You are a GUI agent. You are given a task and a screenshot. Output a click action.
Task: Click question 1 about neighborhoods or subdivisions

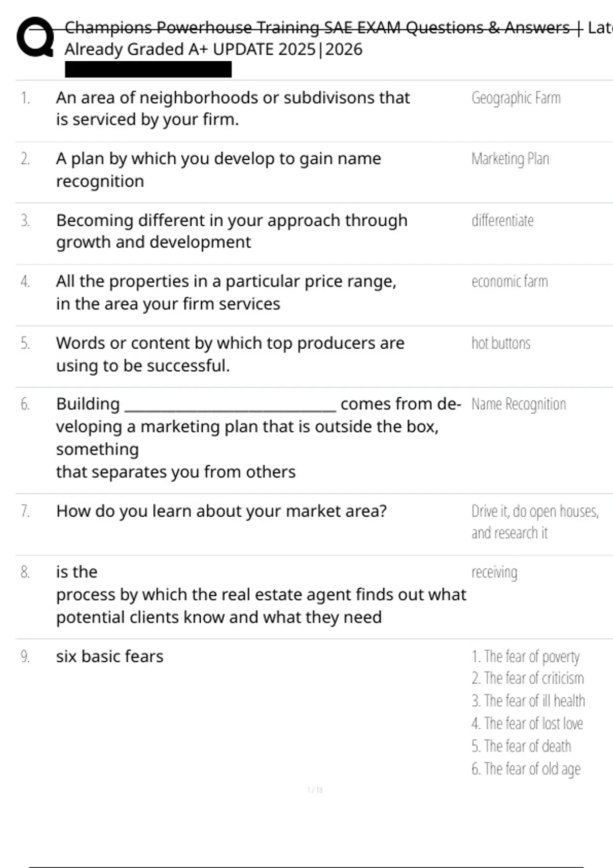(233, 108)
